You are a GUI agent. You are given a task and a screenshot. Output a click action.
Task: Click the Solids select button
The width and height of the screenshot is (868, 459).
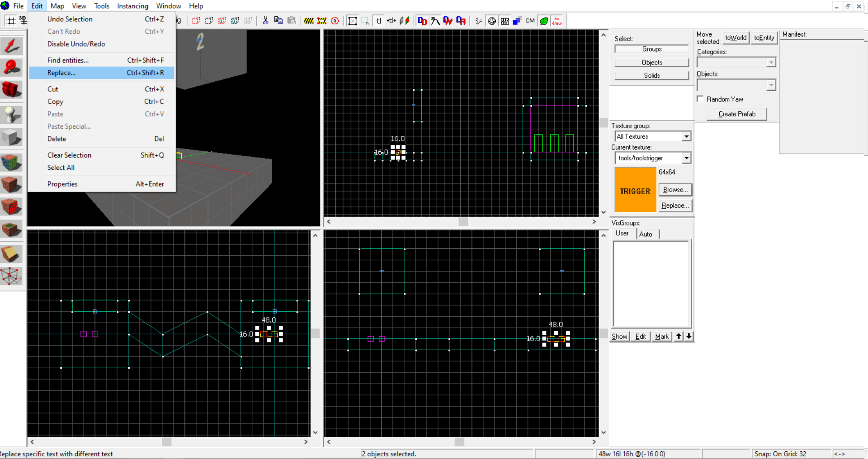point(651,75)
